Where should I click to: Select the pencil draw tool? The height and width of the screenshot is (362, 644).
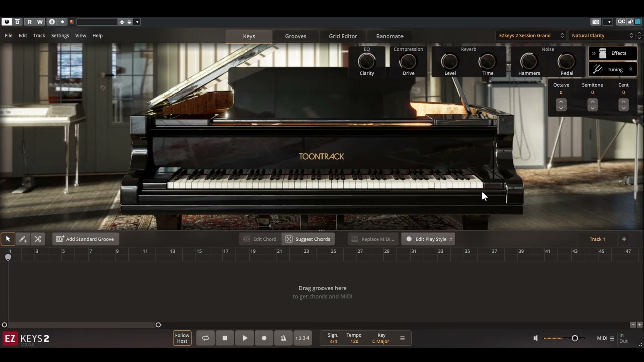click(23, 239)
